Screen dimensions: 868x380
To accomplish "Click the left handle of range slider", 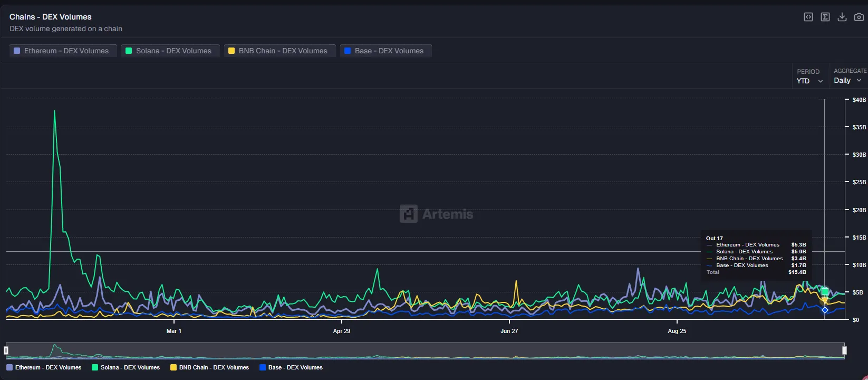I will [x=6, y=350].
